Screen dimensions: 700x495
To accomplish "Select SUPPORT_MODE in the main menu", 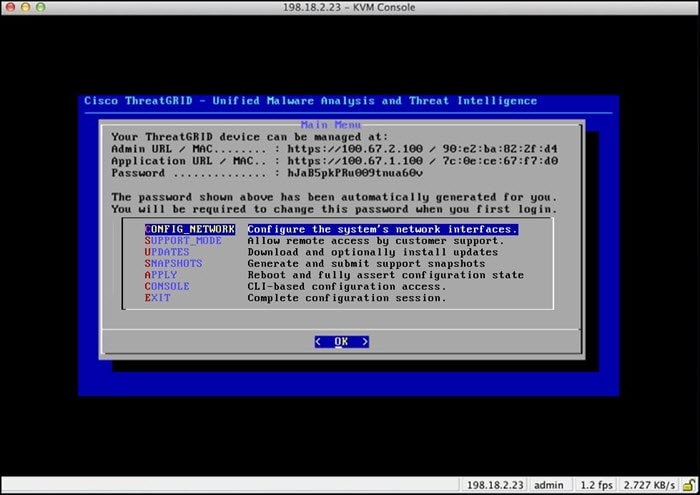I will 183,241.
